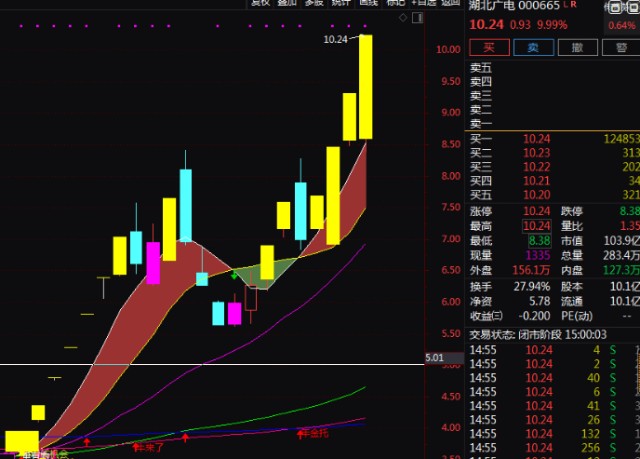
Task: Click the 14:55 trade row with volume 256
Action: 554,448
